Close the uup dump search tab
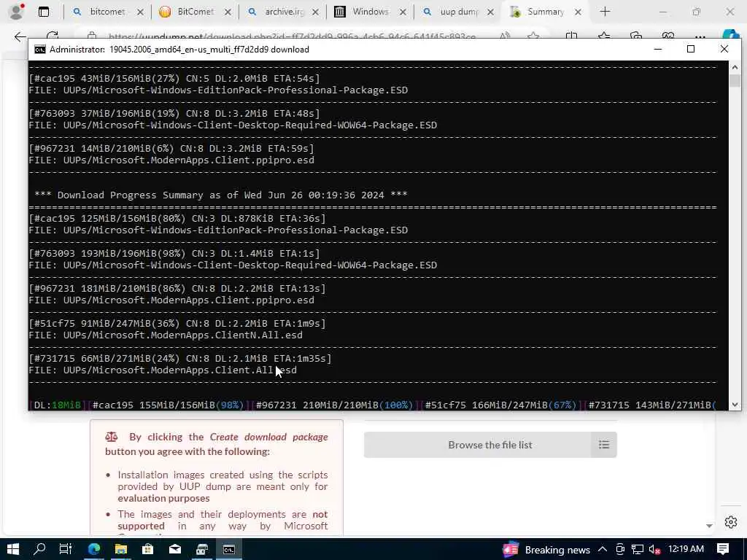Viewport: 747px width, 560px height. [491, 12]
